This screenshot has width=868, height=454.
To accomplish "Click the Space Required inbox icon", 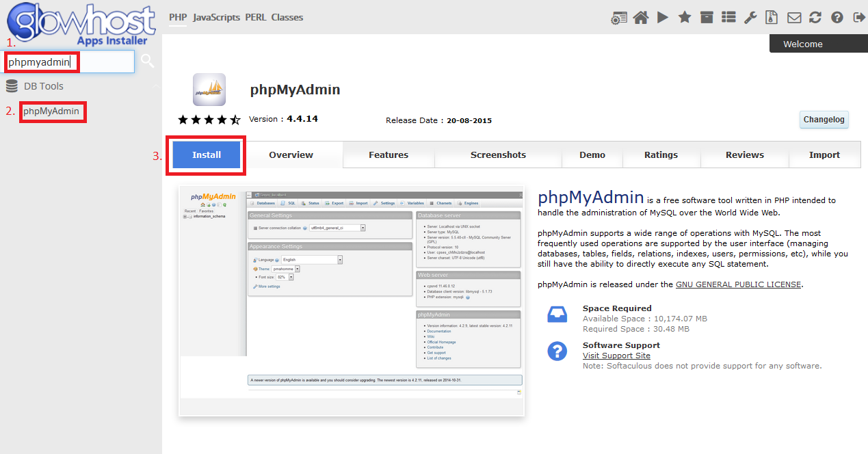I will pyautogui.click(x=557, y=315).
